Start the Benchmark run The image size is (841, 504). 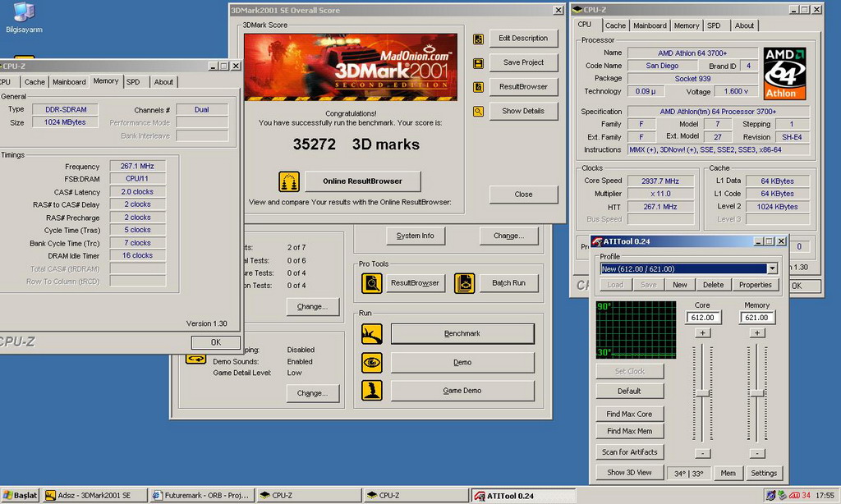point(462,333)
